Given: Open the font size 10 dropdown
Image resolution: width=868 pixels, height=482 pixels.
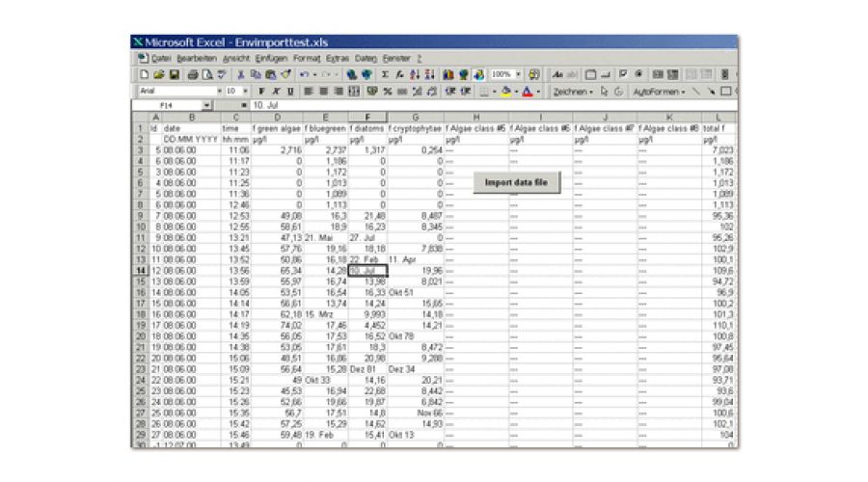Looking at the screenshot, I should tap(245, 92).
